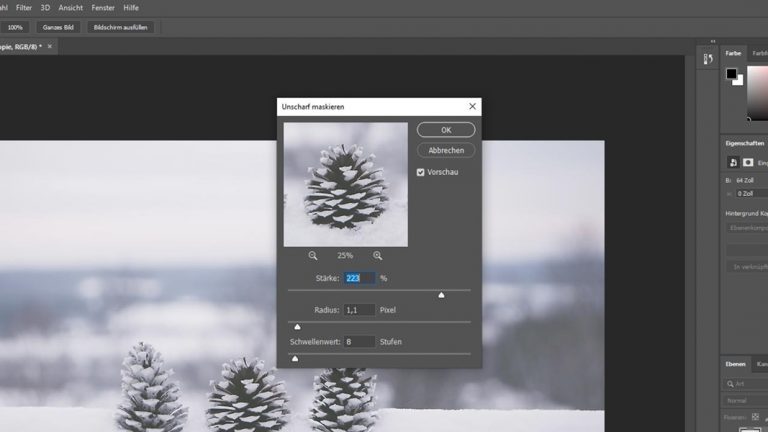
Task: Close the Unscharf maskieren dialog
Action: 472,106
